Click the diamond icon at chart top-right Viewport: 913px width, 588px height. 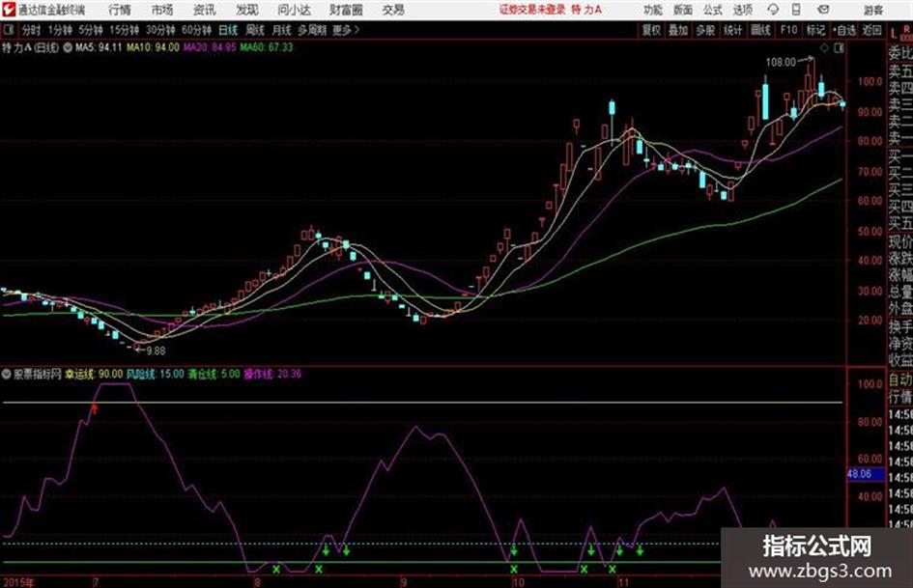point(824,48)
